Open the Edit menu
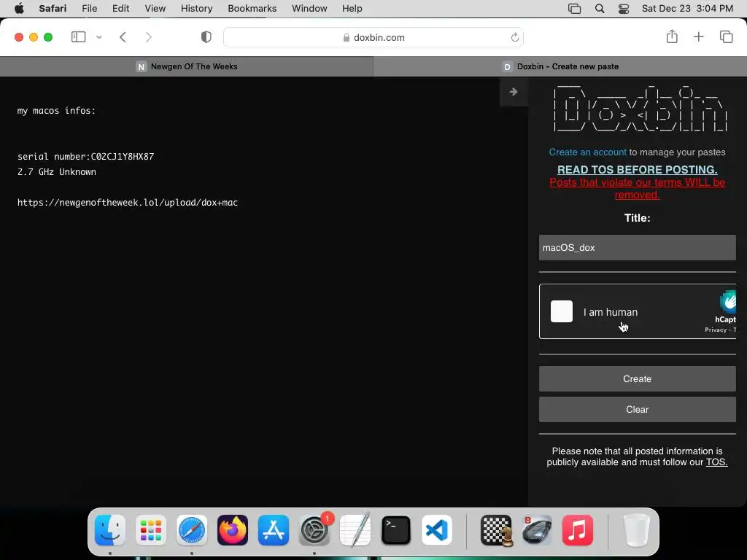 [x=120, y=9]
